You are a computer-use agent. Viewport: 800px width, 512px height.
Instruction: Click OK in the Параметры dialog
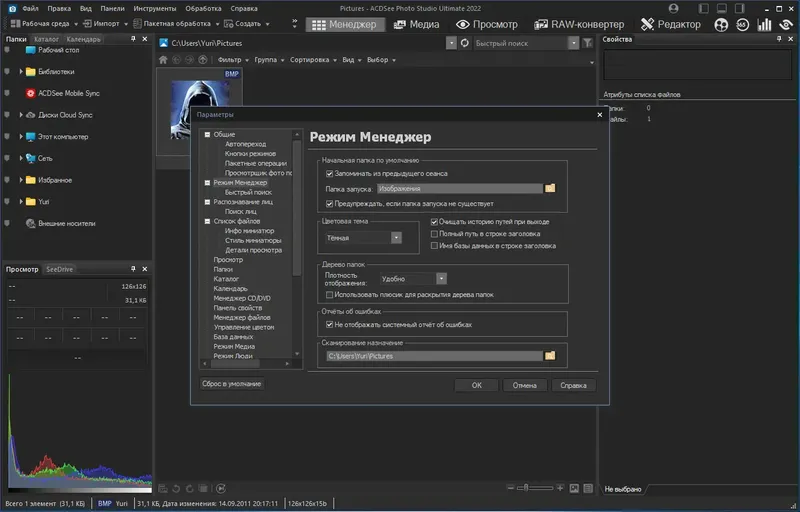pyautogui.click(x=477, y=386)
